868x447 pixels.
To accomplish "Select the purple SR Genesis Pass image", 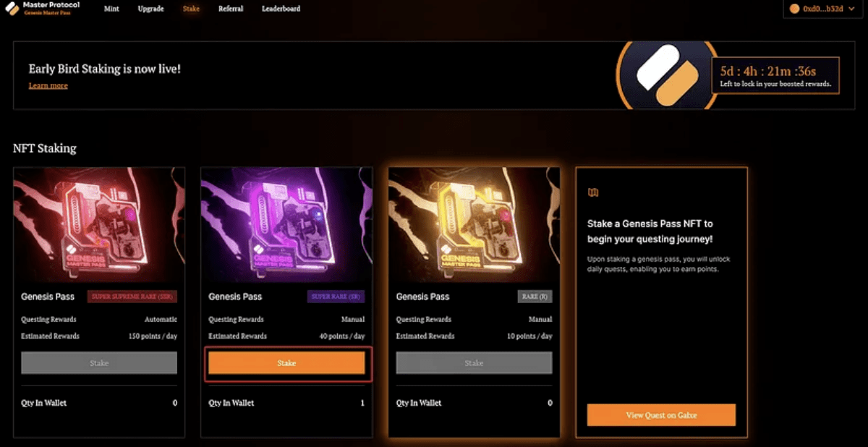I will [286, 225].
